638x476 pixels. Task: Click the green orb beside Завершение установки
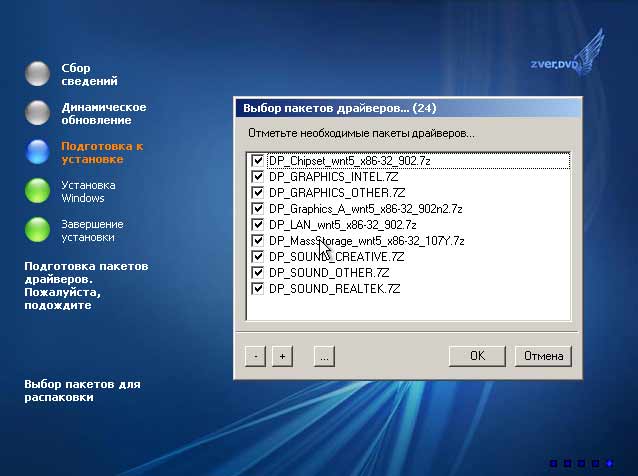(x=37, y=229)
